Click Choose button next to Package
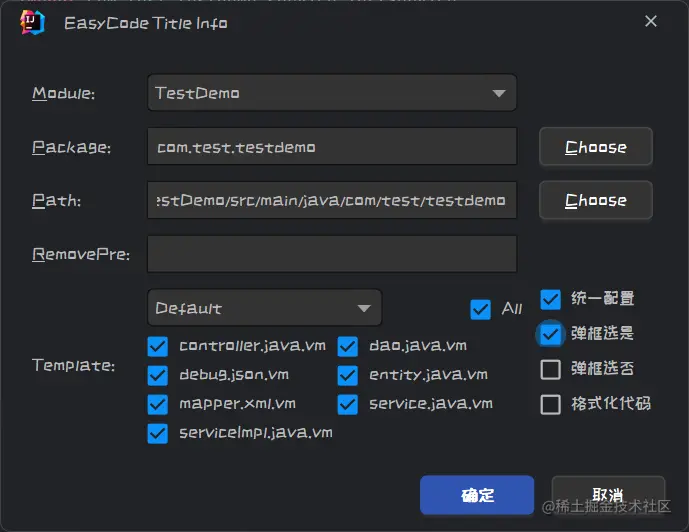 595,147
